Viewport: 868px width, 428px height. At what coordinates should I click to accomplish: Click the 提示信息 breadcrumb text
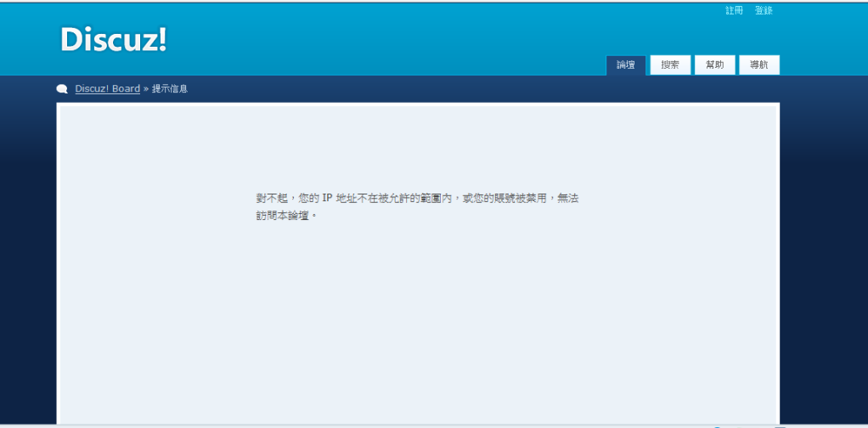(170, 88)
